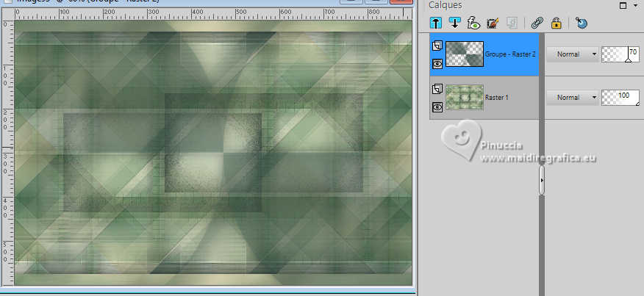The image size is (644, 296).
Task: Click the blue ball pin icon
Action: 582,23
